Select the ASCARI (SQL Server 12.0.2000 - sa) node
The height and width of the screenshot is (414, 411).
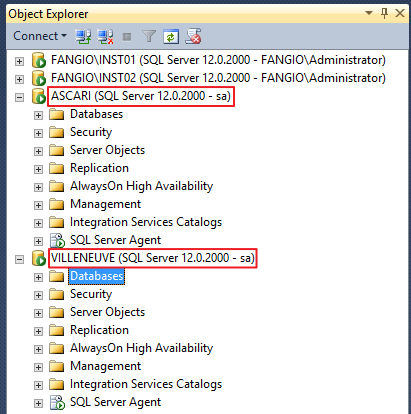point(141,96)
